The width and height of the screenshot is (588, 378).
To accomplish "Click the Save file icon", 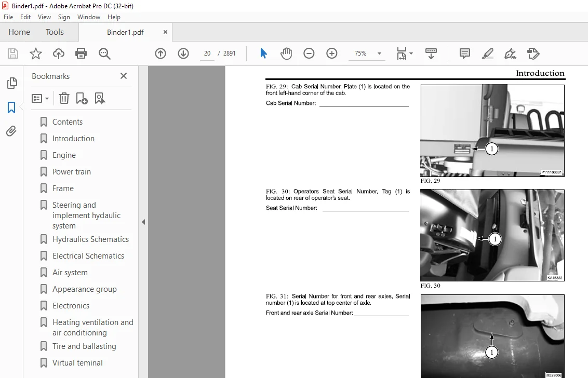I will click(x=13, y=53).
